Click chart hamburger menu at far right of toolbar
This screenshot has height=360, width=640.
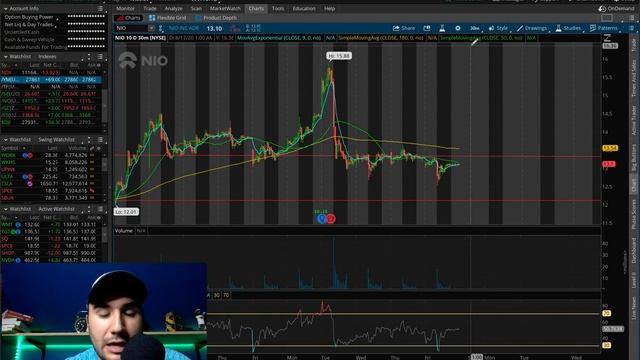point(631,28)
